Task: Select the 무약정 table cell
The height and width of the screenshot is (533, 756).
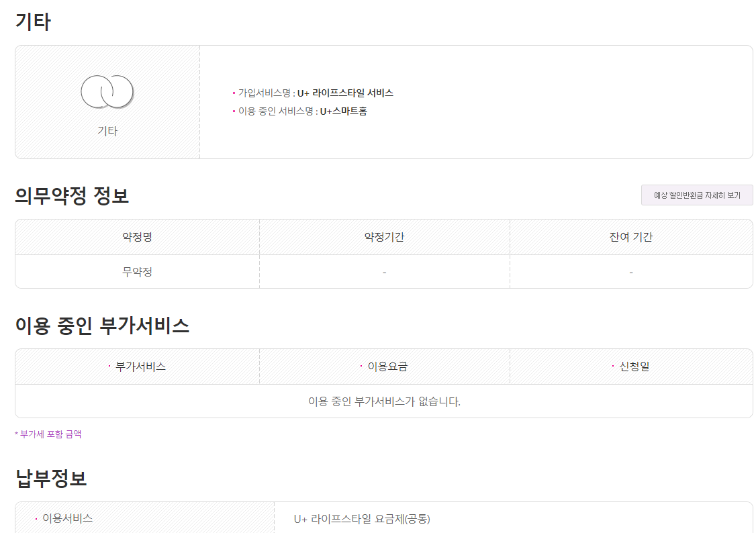Action: pyautogui.click(x=137, y=272)
